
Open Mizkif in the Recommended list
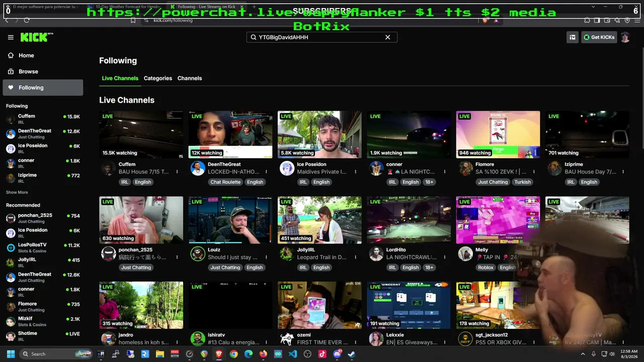tap(43, 322)
